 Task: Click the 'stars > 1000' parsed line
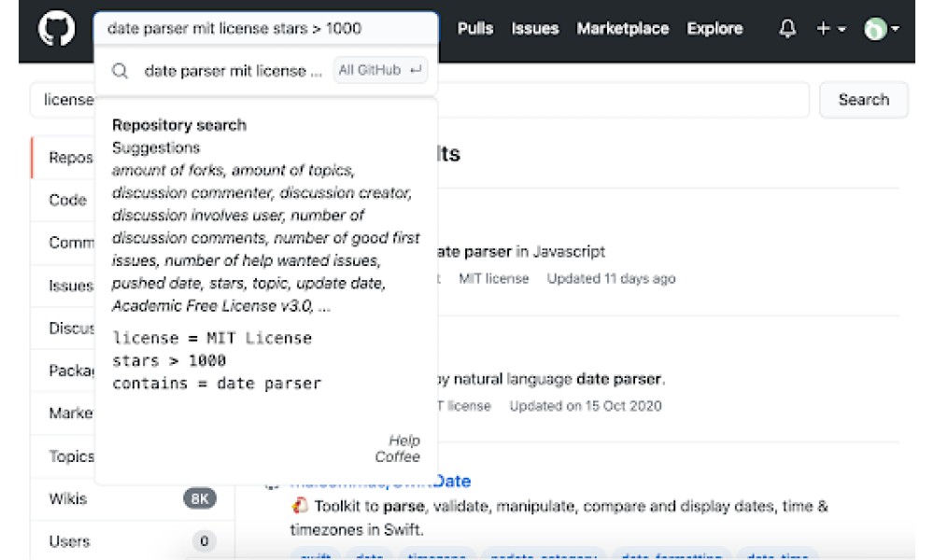coord(169,360)
